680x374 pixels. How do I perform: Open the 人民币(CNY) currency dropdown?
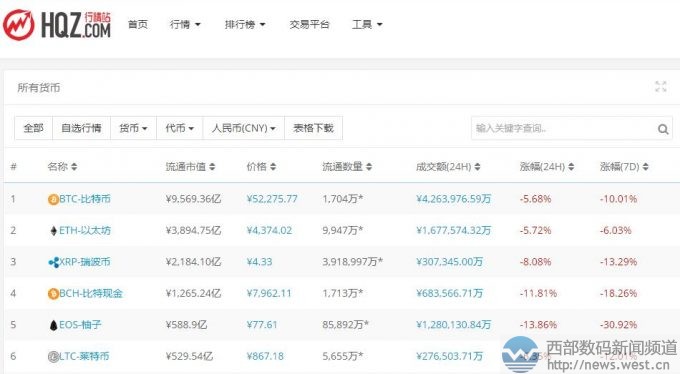click(243, 128)
